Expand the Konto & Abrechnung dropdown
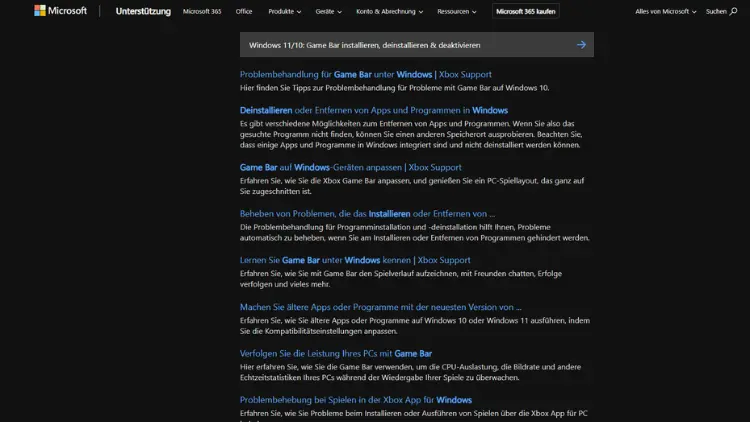This screenshot has height=422, width=750. pyautogui.click(x=389, y=11)
